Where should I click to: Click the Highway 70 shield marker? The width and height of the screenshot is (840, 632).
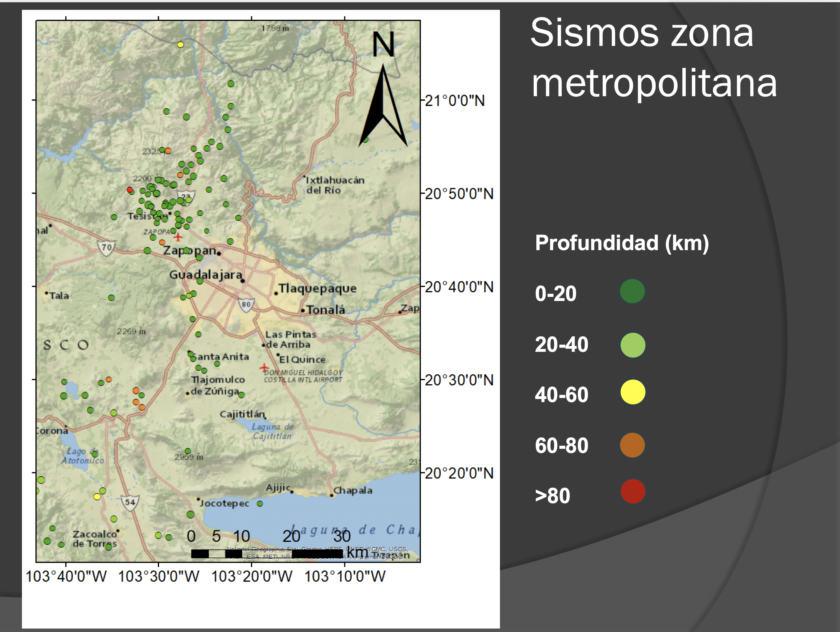pos(106,248)
